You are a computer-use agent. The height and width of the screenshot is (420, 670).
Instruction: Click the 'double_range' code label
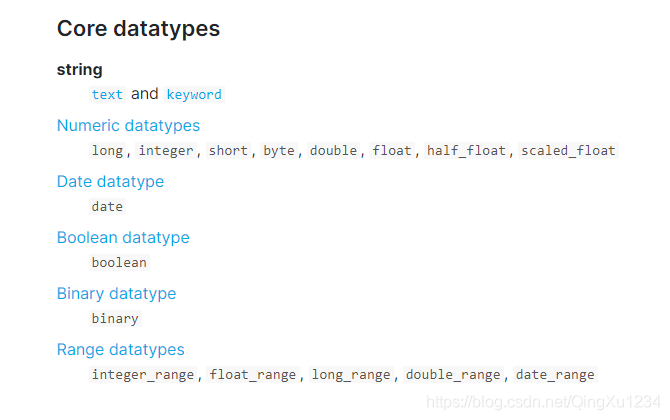[453, 375]
